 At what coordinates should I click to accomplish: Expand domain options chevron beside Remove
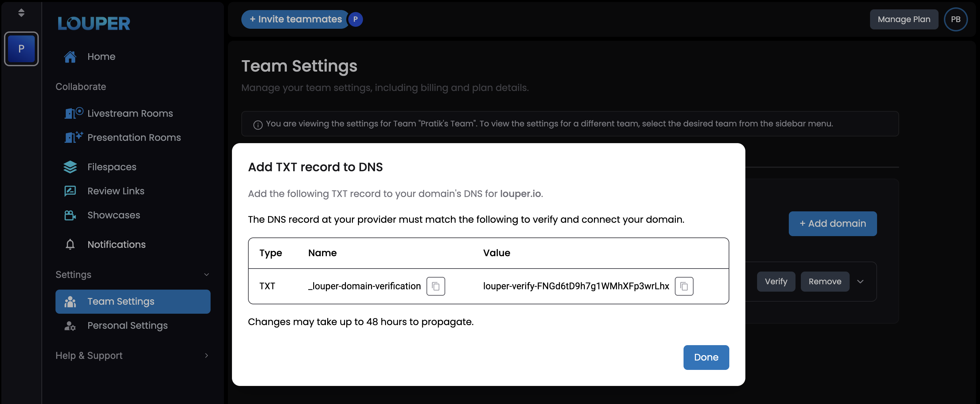pyautogui.click(x=860, y=281)
